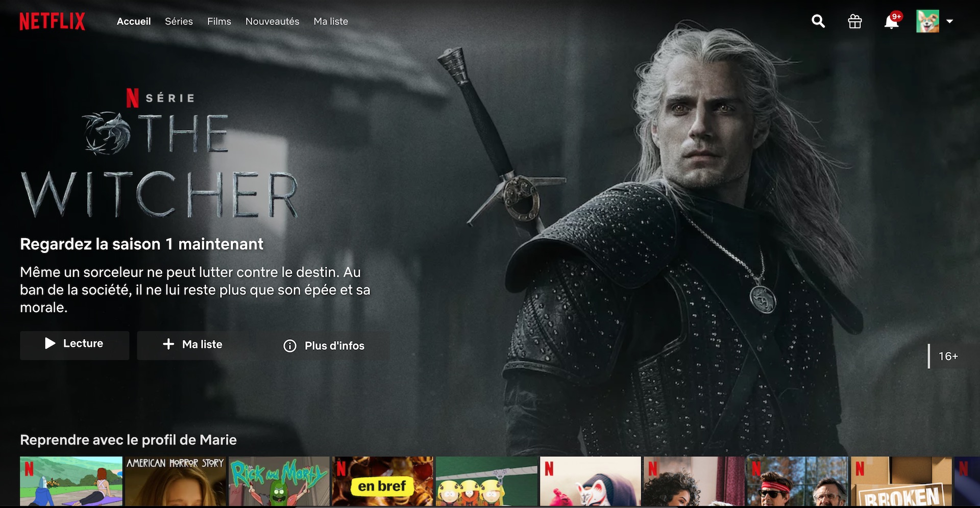
Task: Open the curly-haired woman thumbnail
Action: pyautogui.click(x=694, y=481)
